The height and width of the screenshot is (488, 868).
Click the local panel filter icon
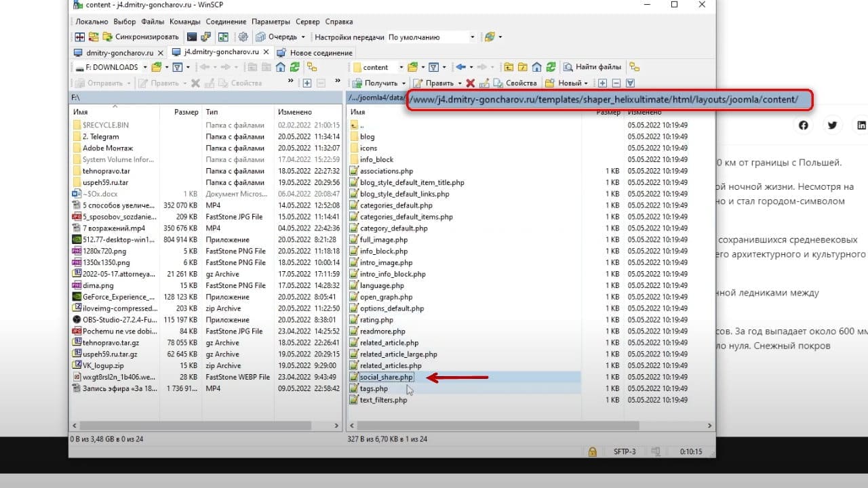177,67
